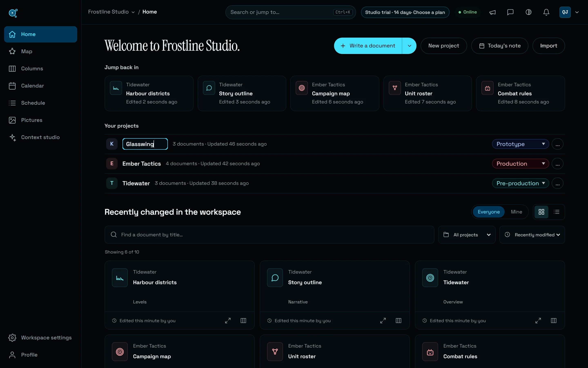588x368 pixels.
Task: Switch to list view
Action: tap(556, 212)
